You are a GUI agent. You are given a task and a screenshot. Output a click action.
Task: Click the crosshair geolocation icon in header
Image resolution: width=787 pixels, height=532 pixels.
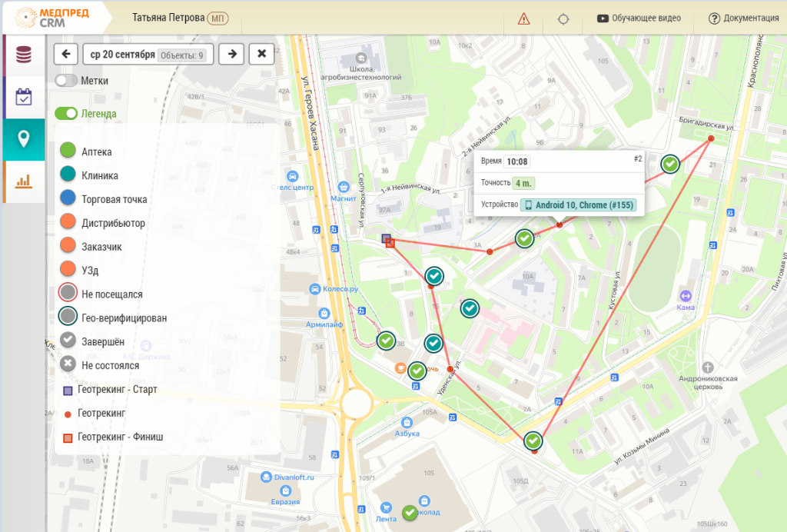click(563, 19)
